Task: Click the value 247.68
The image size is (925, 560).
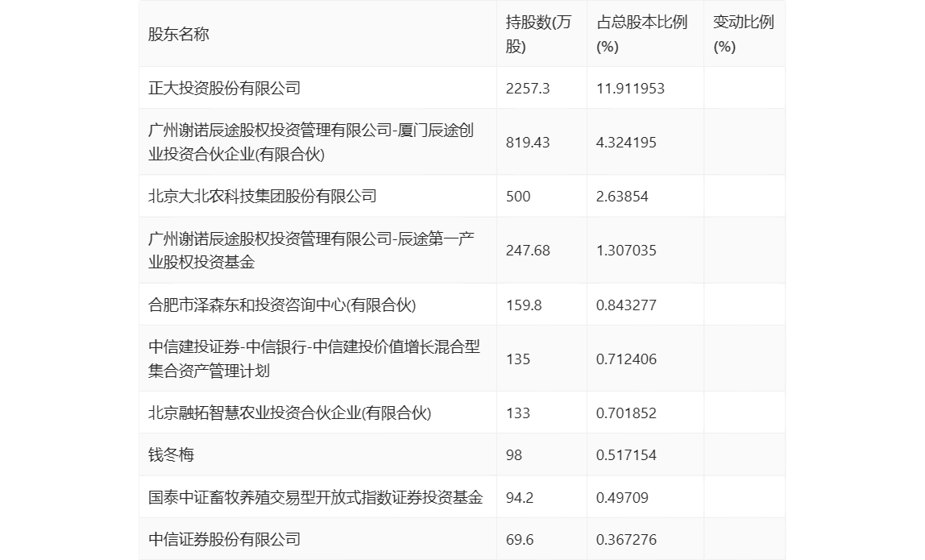Action: point(528,251)
